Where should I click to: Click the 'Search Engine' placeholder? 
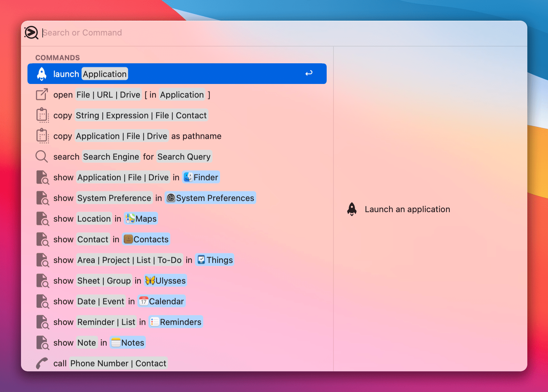[x=111, y=157]
